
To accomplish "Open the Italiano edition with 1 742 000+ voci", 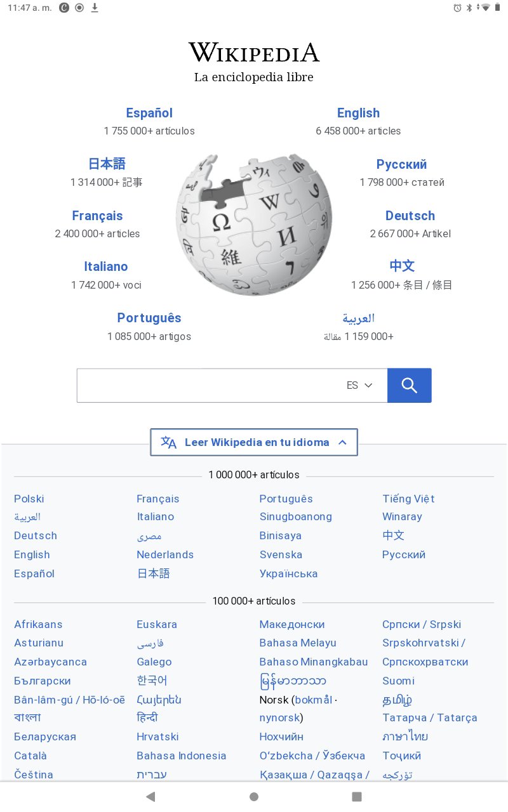I will 106,266.
